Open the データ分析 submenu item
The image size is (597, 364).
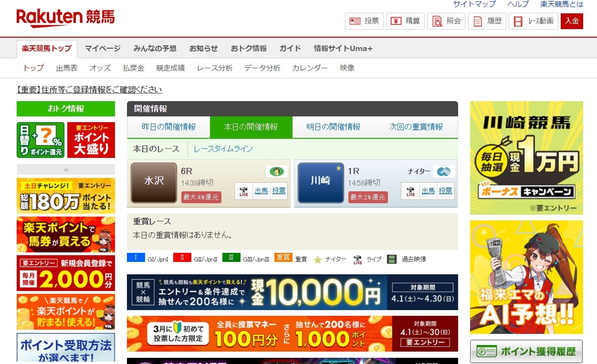(x=262, y=68)
